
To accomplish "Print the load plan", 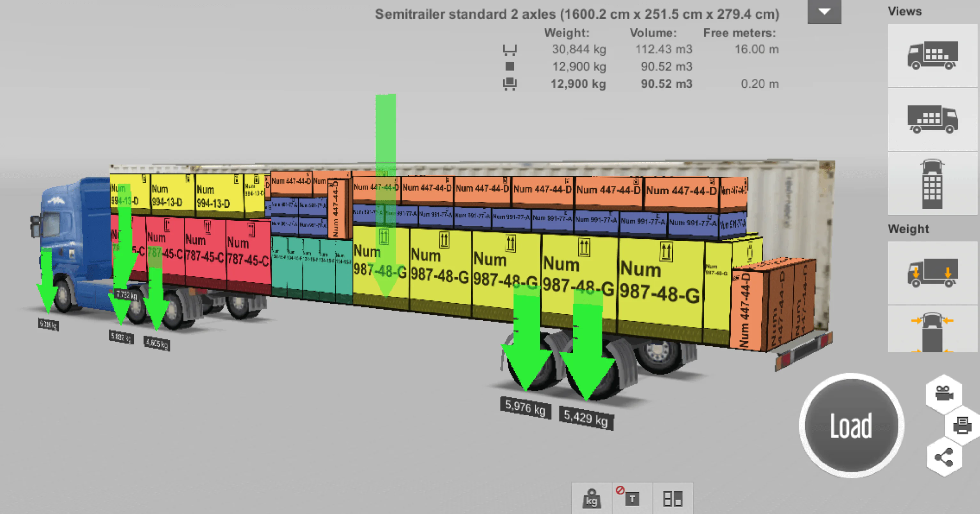I will tap(962, 425).
